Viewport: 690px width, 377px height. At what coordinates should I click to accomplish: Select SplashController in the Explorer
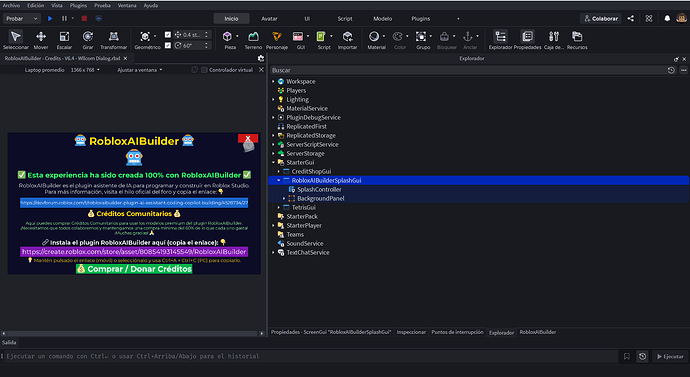point(319,190)
